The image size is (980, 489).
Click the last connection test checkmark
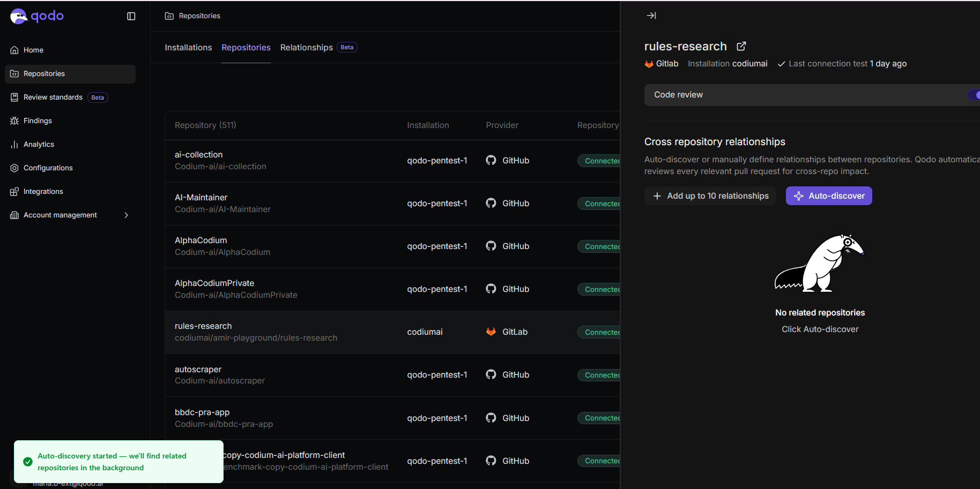point(782,64)
